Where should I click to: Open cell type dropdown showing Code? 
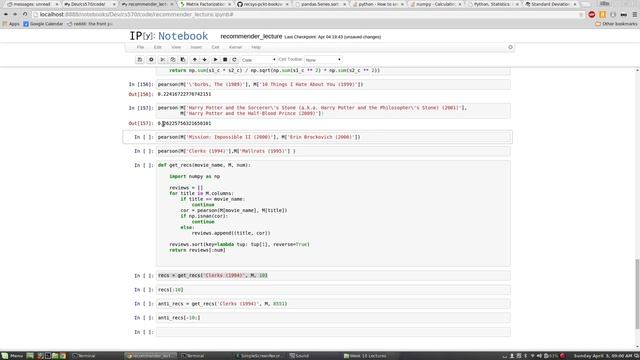point(258,60)
